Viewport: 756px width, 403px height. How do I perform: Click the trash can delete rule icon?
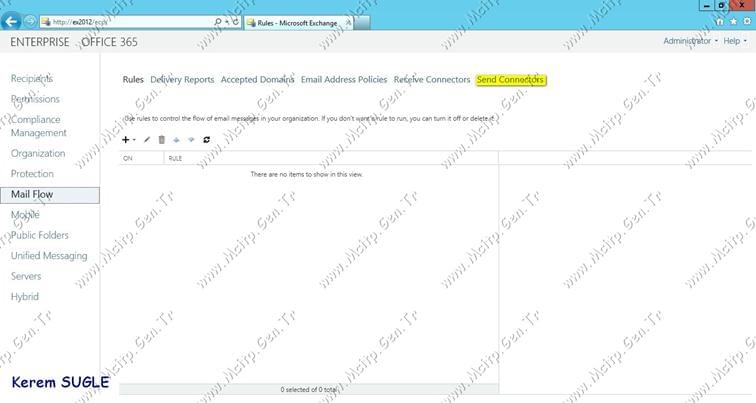[162, 140]
